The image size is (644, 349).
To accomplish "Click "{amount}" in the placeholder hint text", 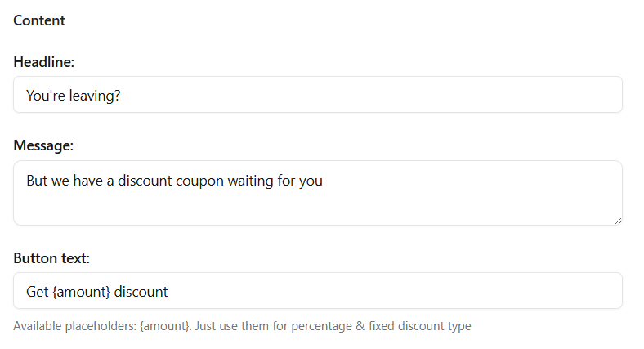I will 166,326.
